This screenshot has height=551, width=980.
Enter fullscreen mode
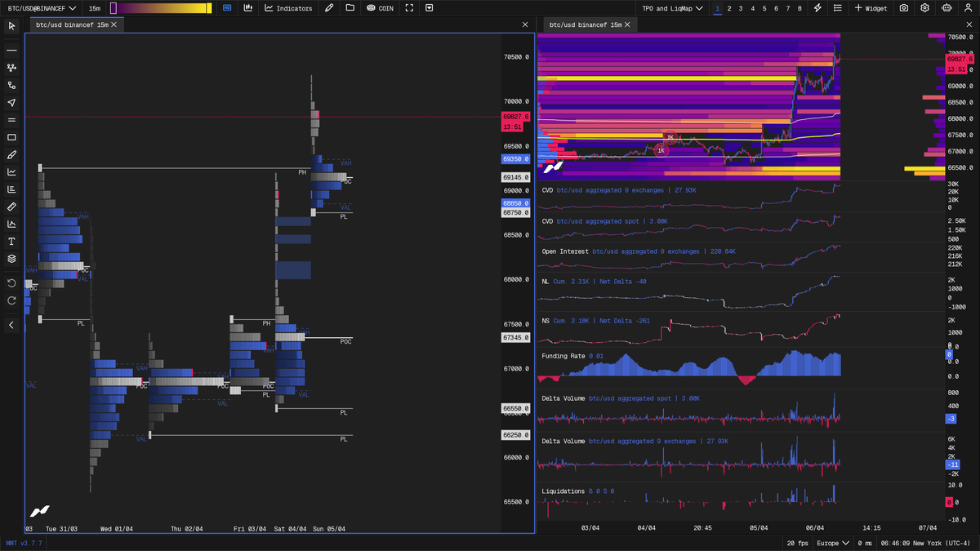[409, 8]
